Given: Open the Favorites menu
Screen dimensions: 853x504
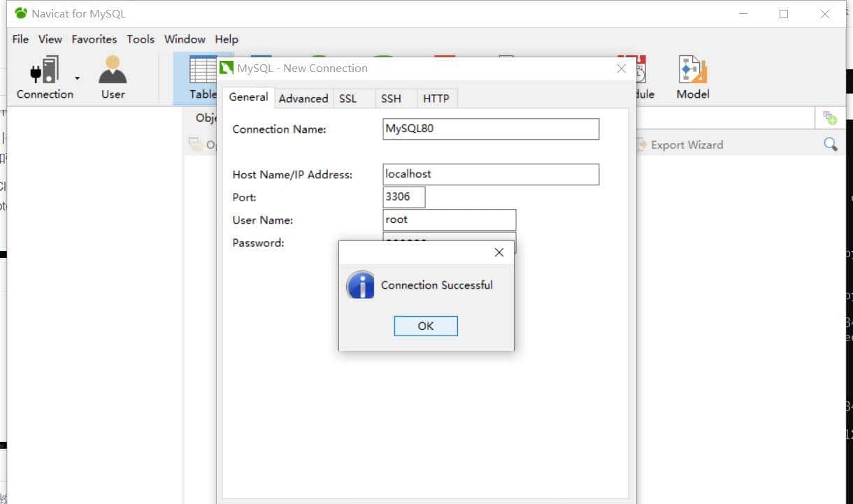Looking at the screenshot, I should pyautogui.click(x=94, y=39).
